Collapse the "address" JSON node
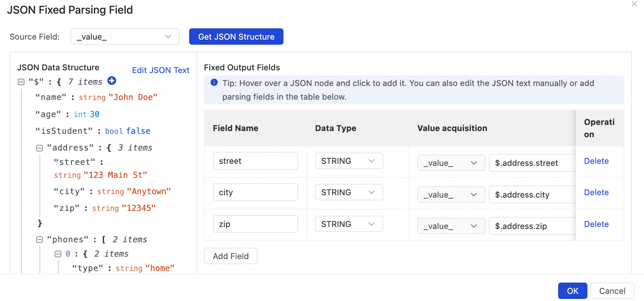 coord(40,148)
